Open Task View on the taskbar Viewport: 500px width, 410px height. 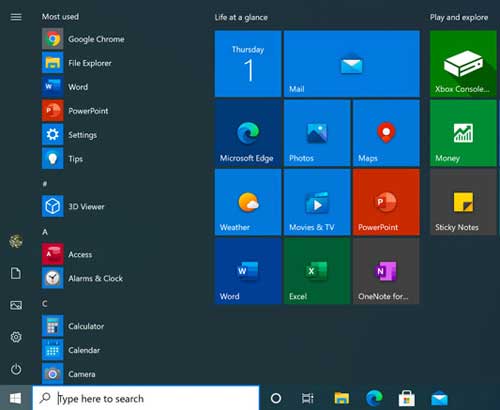(308, 398)
